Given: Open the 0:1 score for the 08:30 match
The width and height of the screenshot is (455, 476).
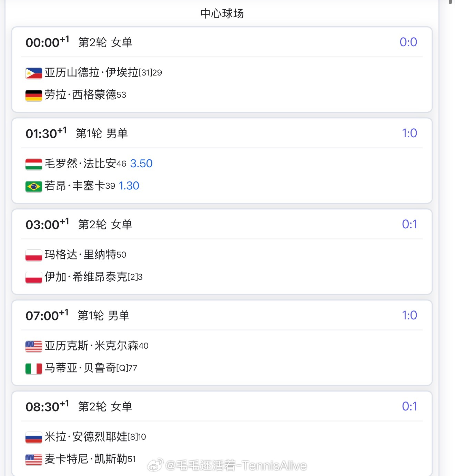Looking at the screenshot, I should pyautogui.click(x=409, y=406).
